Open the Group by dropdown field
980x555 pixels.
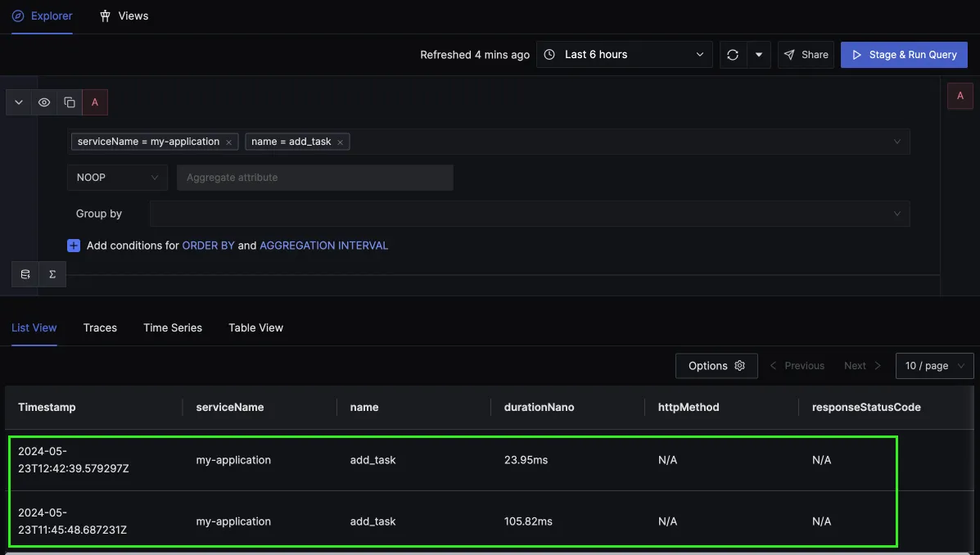pyautogui.click(x=530, y=214)
